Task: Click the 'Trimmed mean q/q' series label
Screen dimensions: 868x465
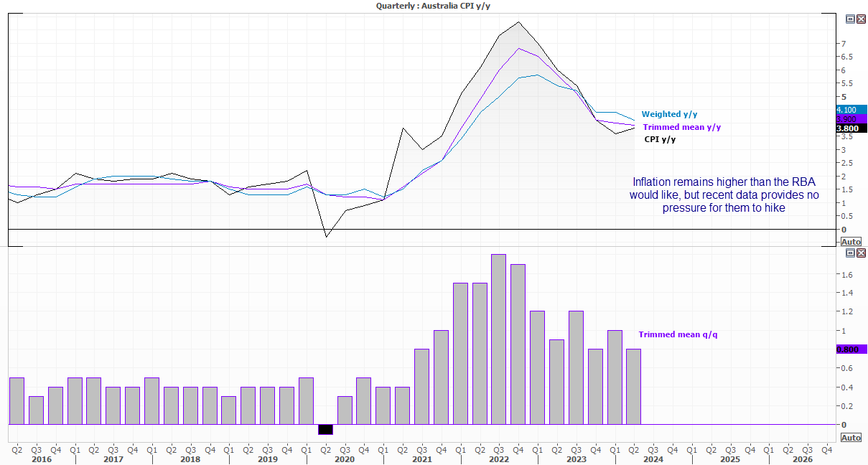Action: point(678,334)
